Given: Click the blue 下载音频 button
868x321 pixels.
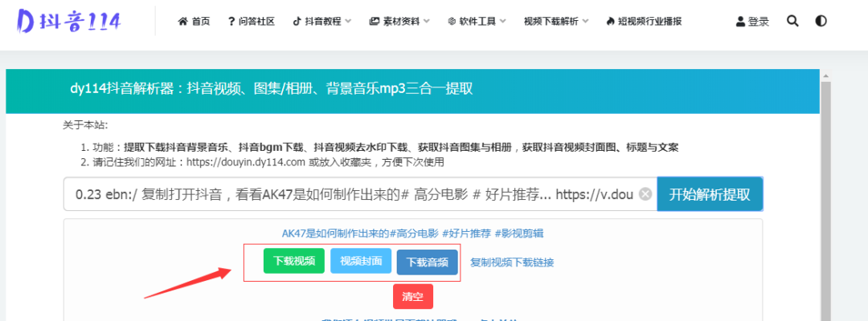Looking at the screenshot, I should coord(428,262).
